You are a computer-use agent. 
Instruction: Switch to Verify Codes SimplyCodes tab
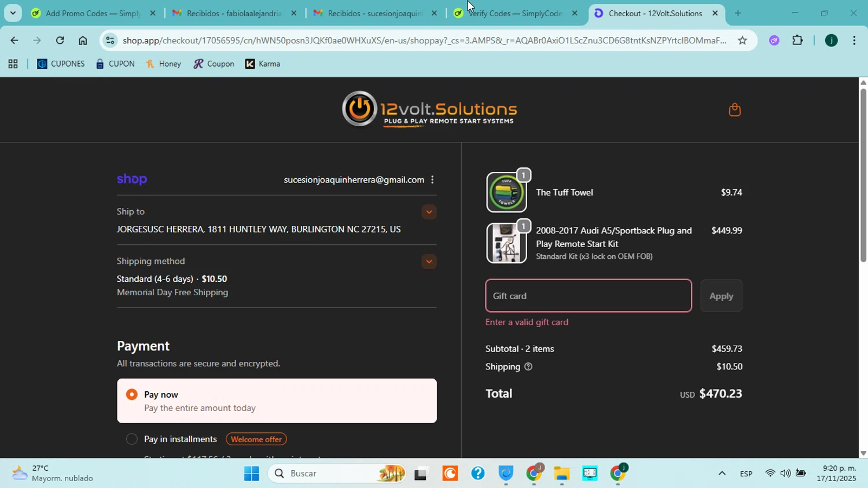pyautogui.click(x=516, y=13)
